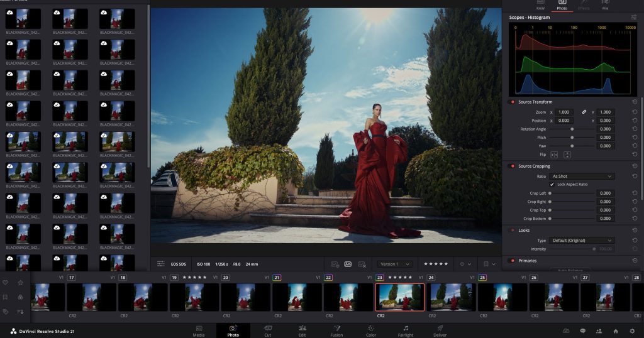644x338 pixels.
Task: Reset the Primaries section
Action: 635,261
